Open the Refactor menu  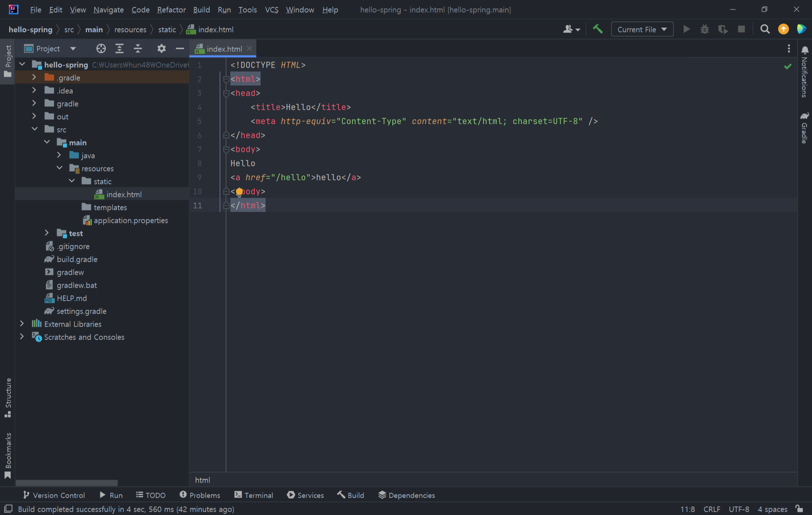pyautogui.click(x=171, y=10)
